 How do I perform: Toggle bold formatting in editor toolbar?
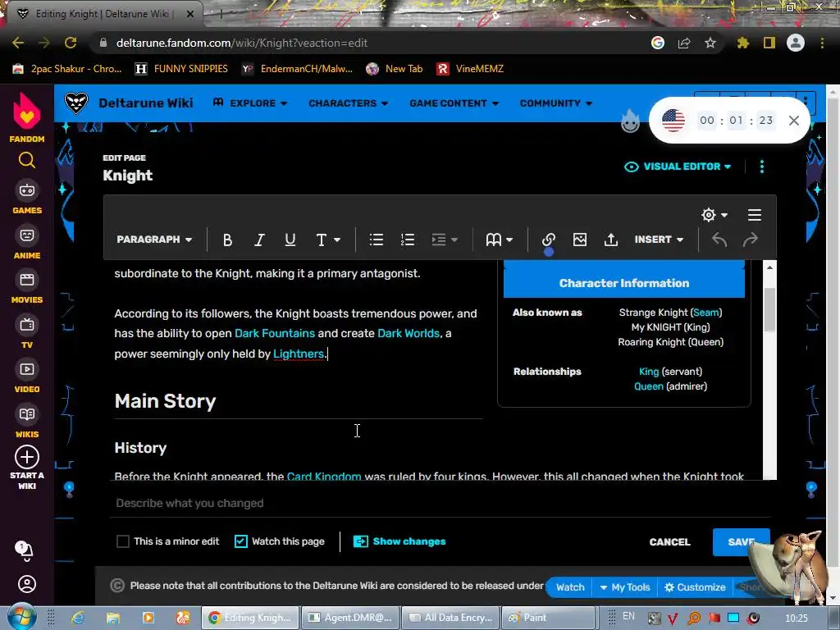point(227,240)
